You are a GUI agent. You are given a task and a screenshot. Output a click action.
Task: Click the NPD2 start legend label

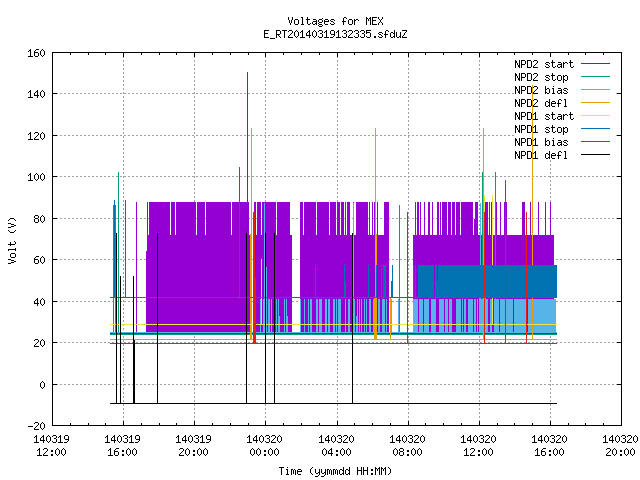544,64
